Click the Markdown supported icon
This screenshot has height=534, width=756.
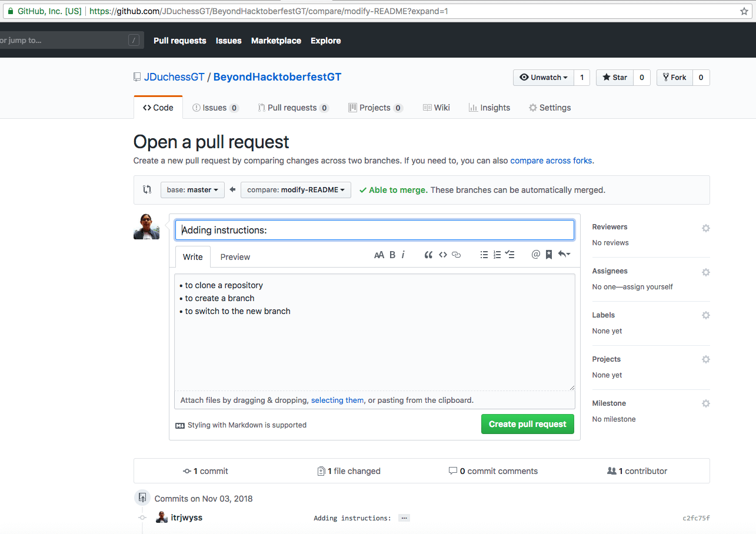tap(180, 425)
